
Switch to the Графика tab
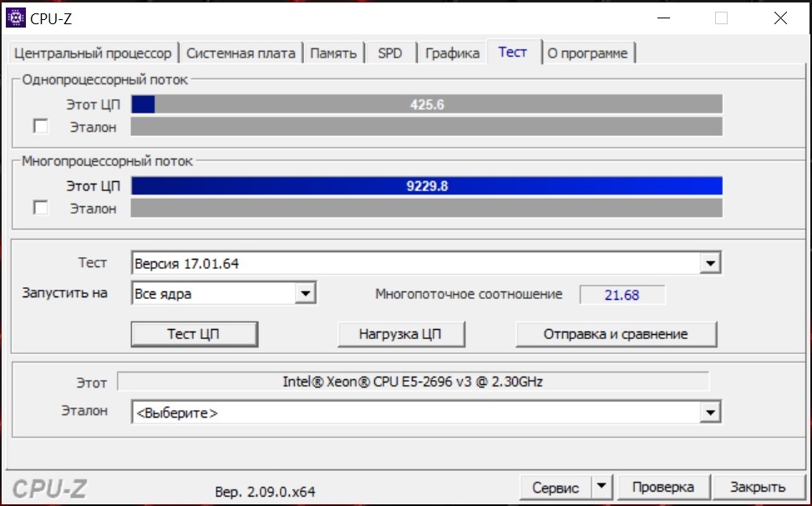(x=452, y=53)
